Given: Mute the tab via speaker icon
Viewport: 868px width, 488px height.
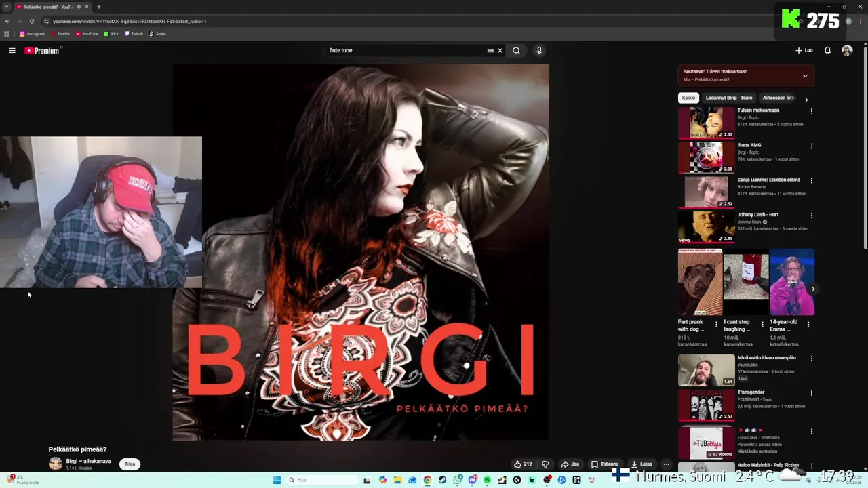Looking at the screenshot, I should [x=79, y=7].
